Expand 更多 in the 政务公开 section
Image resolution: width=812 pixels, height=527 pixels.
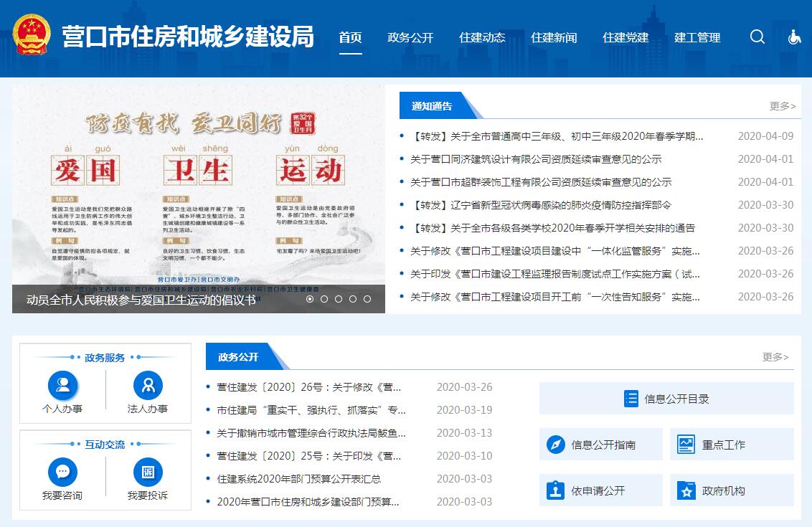[x=775, y=357]
